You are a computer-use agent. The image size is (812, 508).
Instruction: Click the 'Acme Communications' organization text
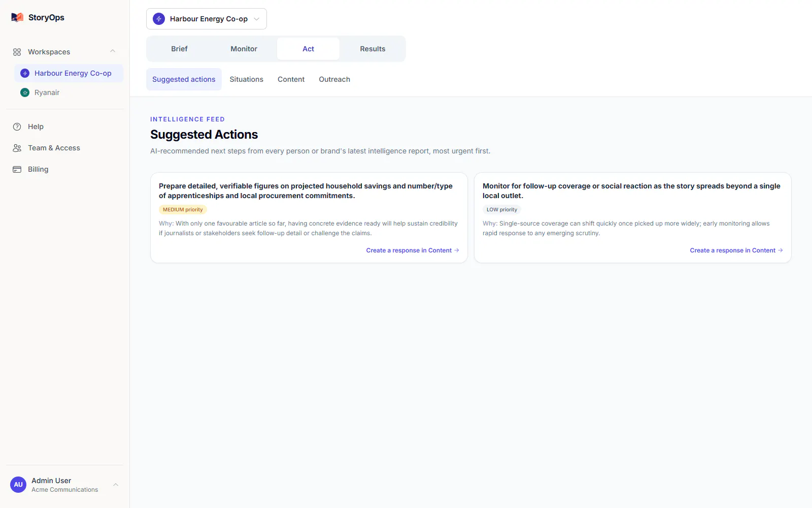(x=64, y=490)
